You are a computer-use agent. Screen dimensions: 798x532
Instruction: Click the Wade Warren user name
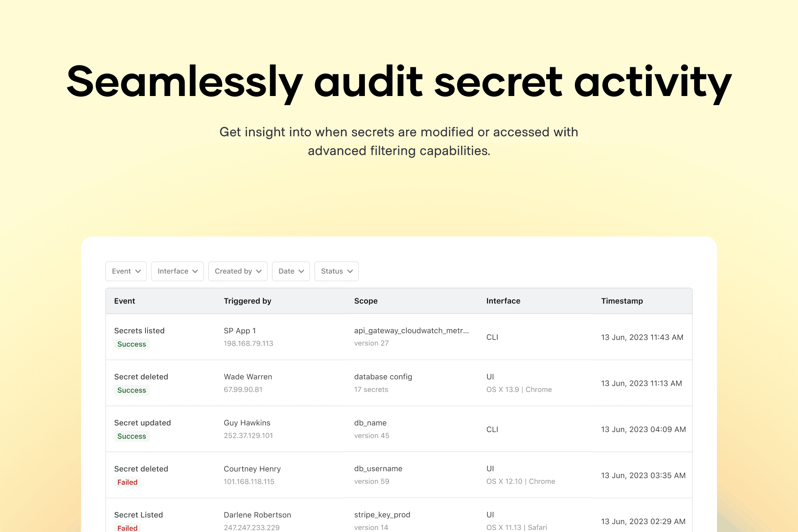[x=248, y=377]
